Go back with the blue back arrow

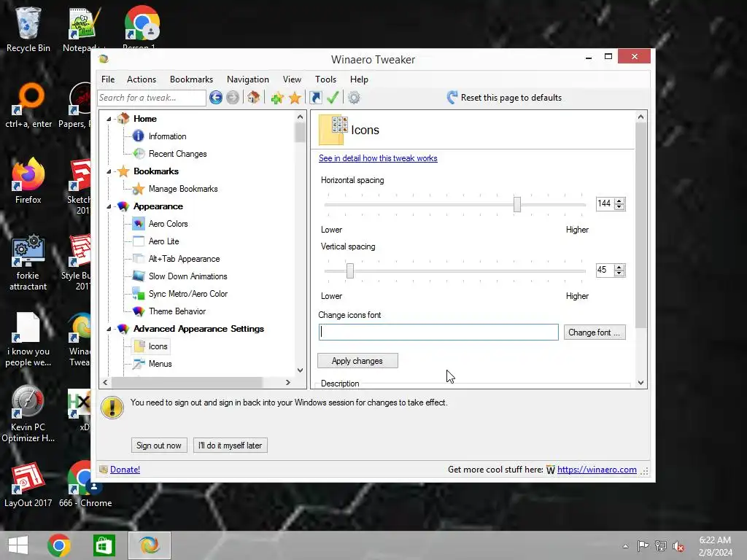coord(216,98)
